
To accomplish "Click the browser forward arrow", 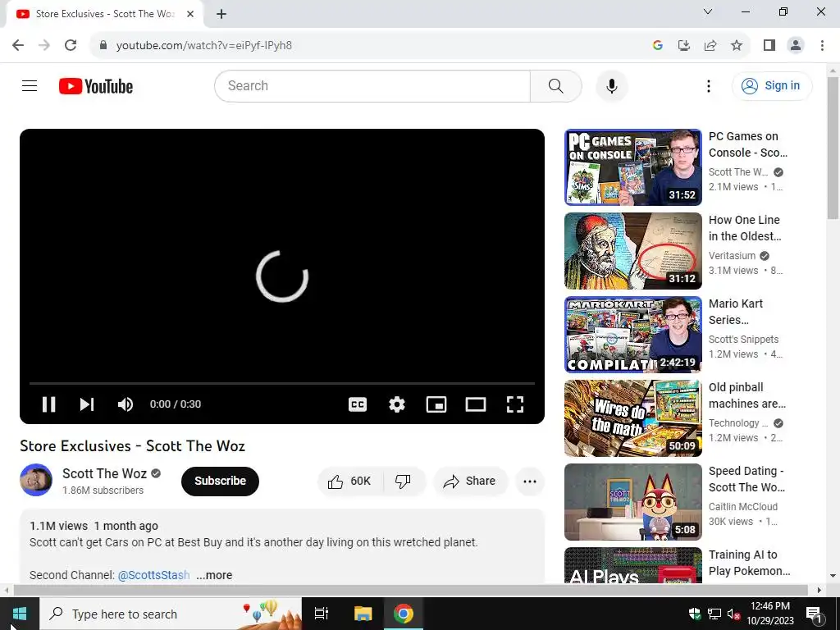I will 44,45.
